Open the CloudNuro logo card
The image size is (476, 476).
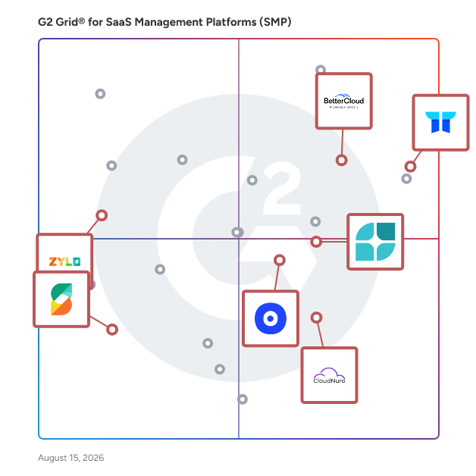pyautogui.click(x=330, y=375)
